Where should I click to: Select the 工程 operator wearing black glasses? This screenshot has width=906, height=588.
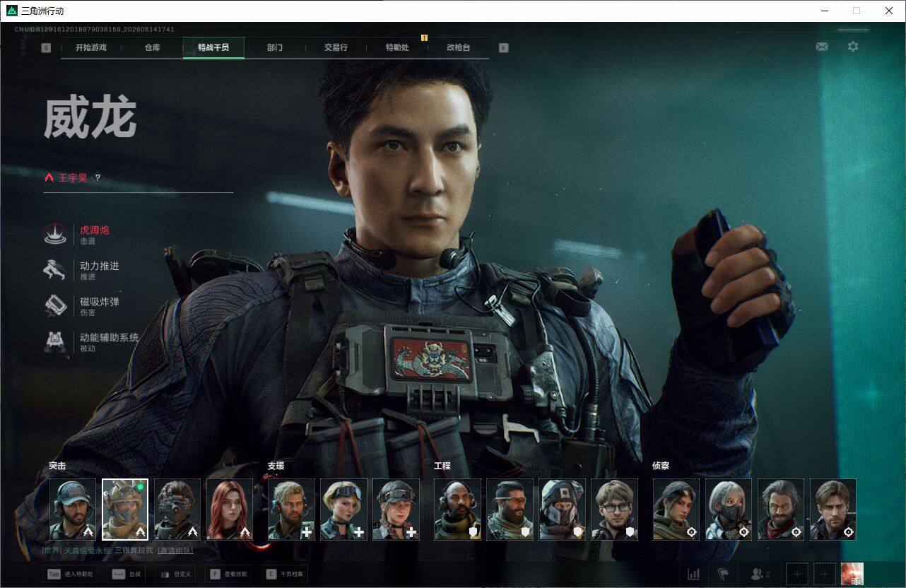(615, 510)
